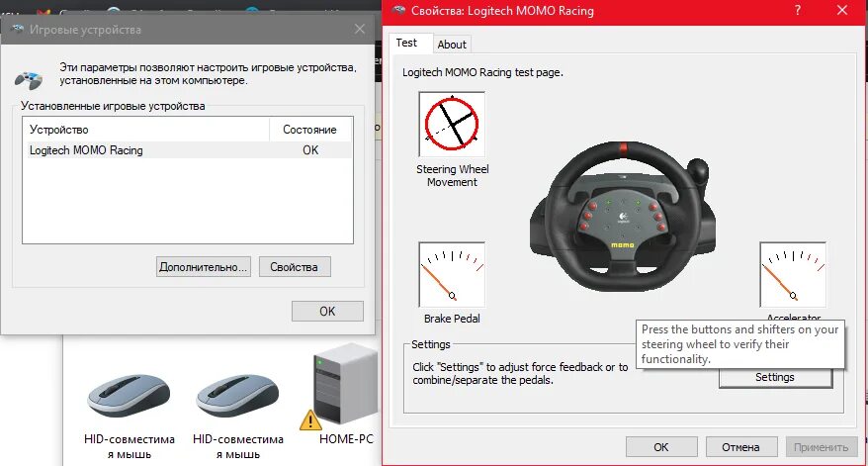This screenshot has width=868, height=466.
Task: Click the Свойства button in Игровые устройства
Action: click(x=295, y=266)
